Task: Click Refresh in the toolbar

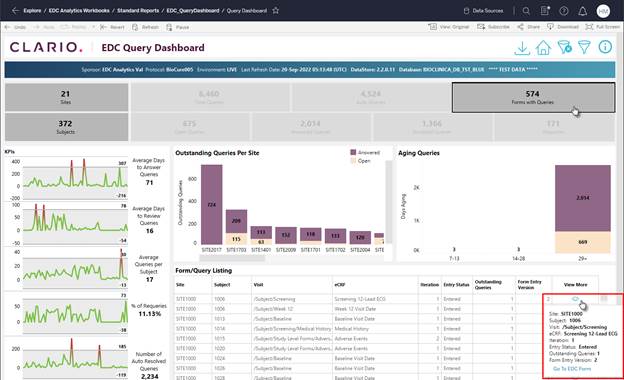Action: pyautogui.click(x=145, y=27)
